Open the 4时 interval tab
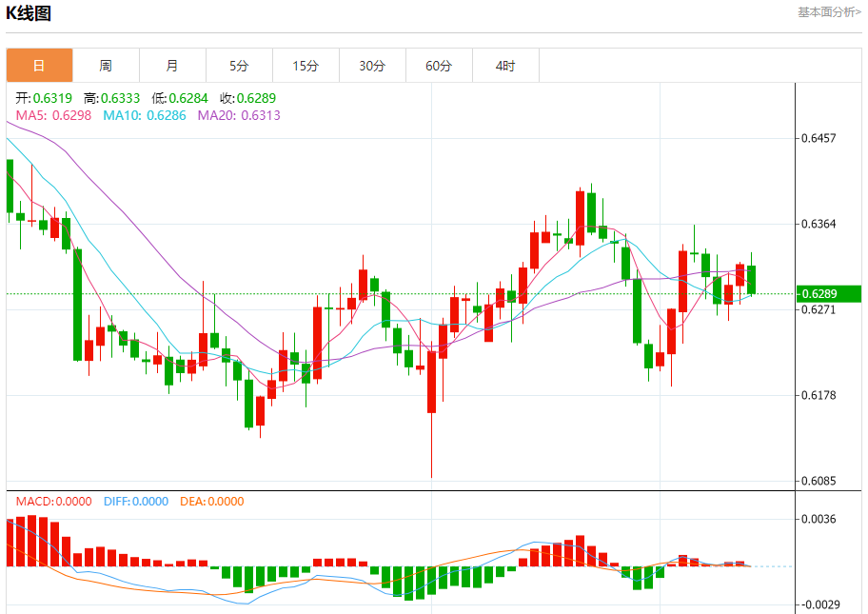 point(505,66)
